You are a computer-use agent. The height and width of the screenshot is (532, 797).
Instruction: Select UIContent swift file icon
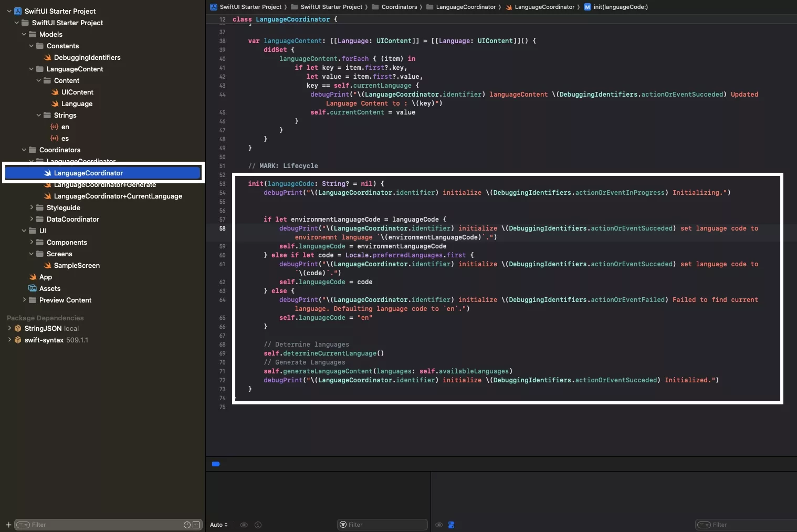coord(55,92)
